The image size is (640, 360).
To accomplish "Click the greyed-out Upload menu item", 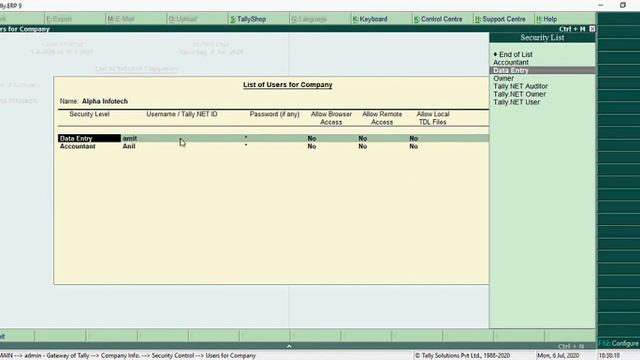I will click(182, 19).
